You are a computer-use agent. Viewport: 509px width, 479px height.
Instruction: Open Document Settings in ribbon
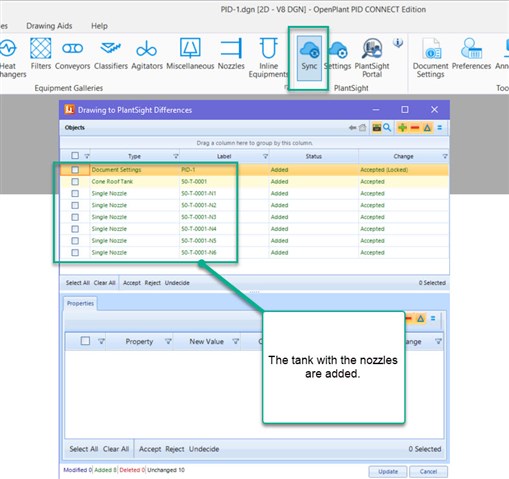[430, 57]
